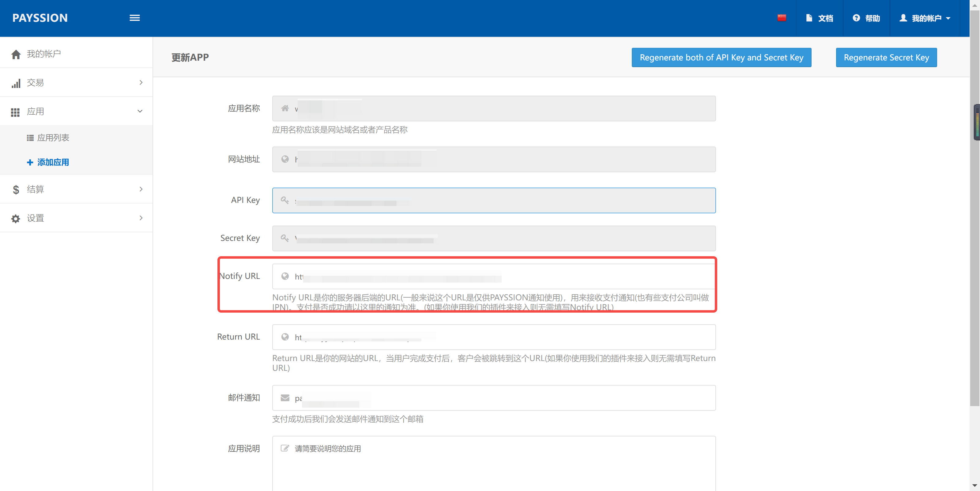This screenshot has width=980, height=491.
Task: Click 支付成功后我们会发送邮件通知到这个邮箱 hint text
Action: coord(348,419)
